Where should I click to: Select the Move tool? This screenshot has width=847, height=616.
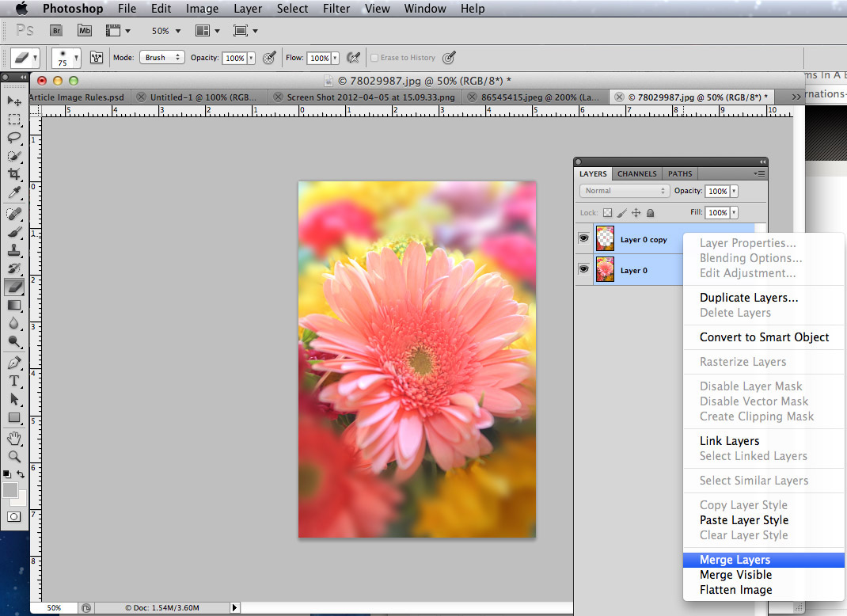14,101
